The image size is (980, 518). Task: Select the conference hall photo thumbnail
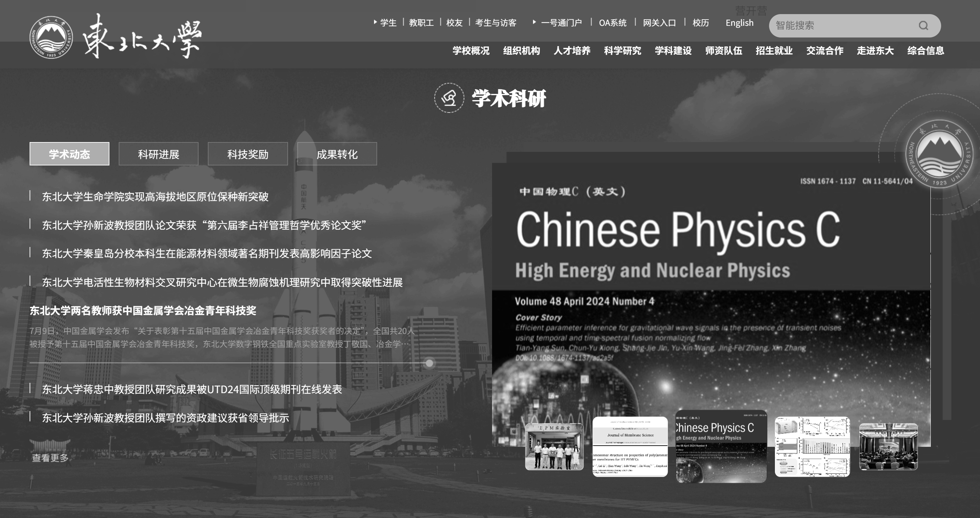tap(888, 446)
